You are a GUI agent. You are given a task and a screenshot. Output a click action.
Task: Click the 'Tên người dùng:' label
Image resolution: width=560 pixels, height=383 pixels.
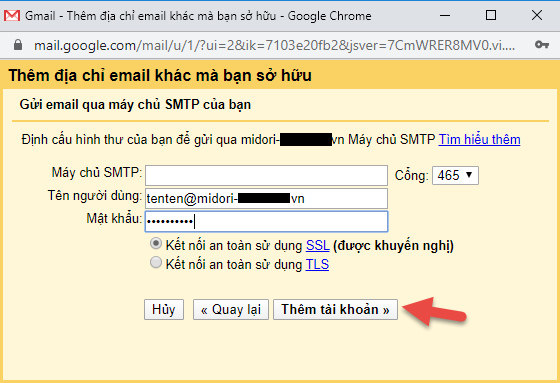[95, 196]
